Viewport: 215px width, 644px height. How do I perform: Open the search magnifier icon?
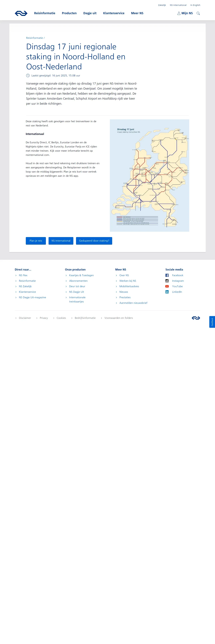[x=198, y=13]
